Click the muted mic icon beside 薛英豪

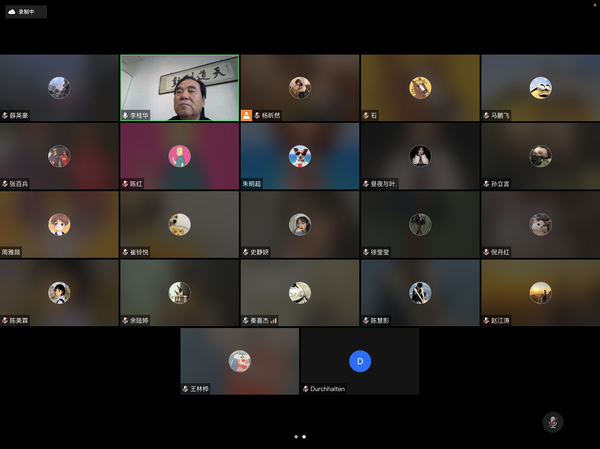point(6,115)
